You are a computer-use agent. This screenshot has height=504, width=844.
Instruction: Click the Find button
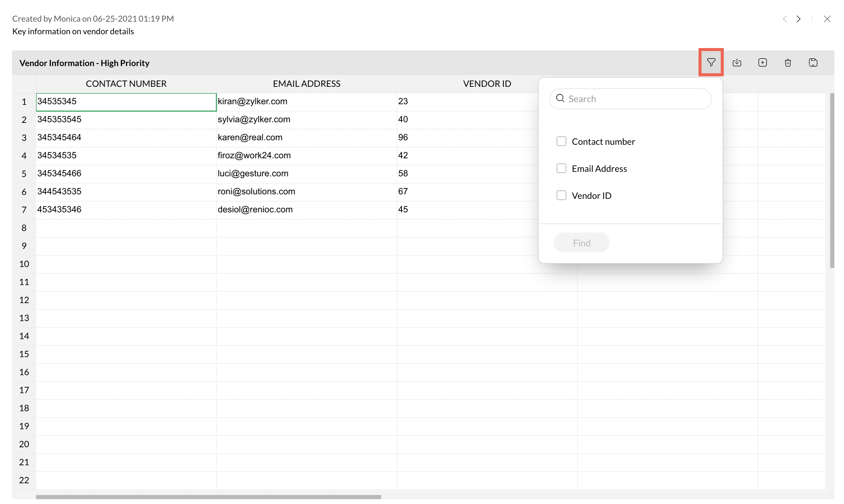coord(581,243)
